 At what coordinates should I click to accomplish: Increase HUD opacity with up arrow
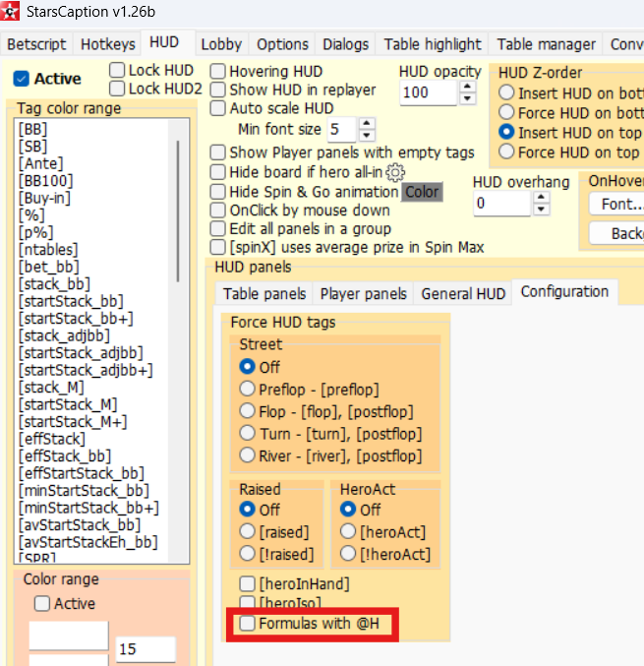pyautogui.click(x=470, y=86)
